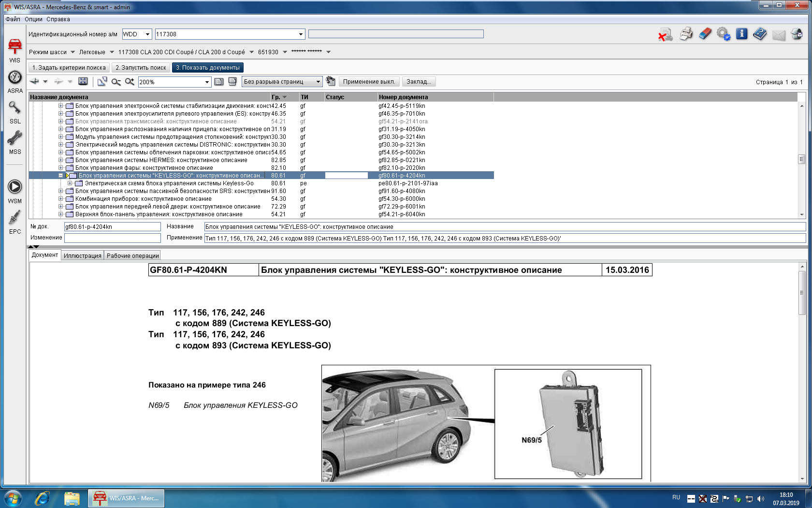Image resolution: width=812 pixels, height=508 pixels.
Task: Click the fit-to-window icon in document toolbar
Action: click(83, 81)
